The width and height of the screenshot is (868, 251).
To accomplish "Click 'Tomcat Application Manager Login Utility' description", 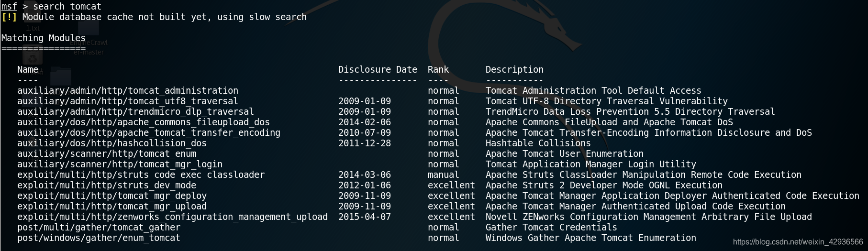I will [x=591, y=164].
